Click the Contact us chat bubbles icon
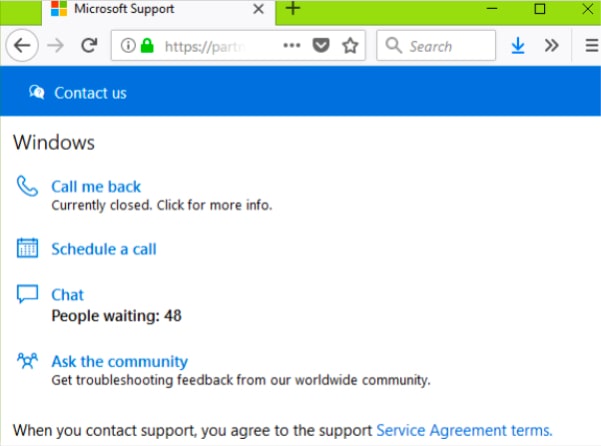 (x=37, y=92)
